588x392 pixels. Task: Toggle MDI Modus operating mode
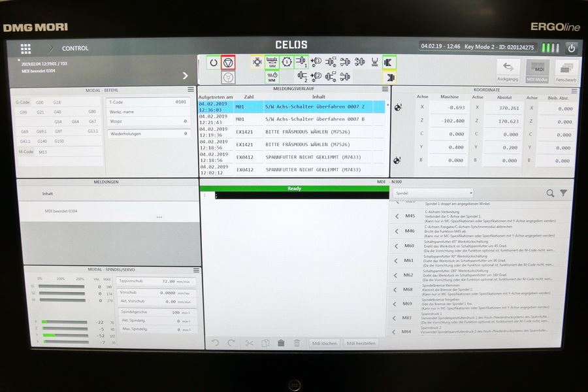pos(538,71)
